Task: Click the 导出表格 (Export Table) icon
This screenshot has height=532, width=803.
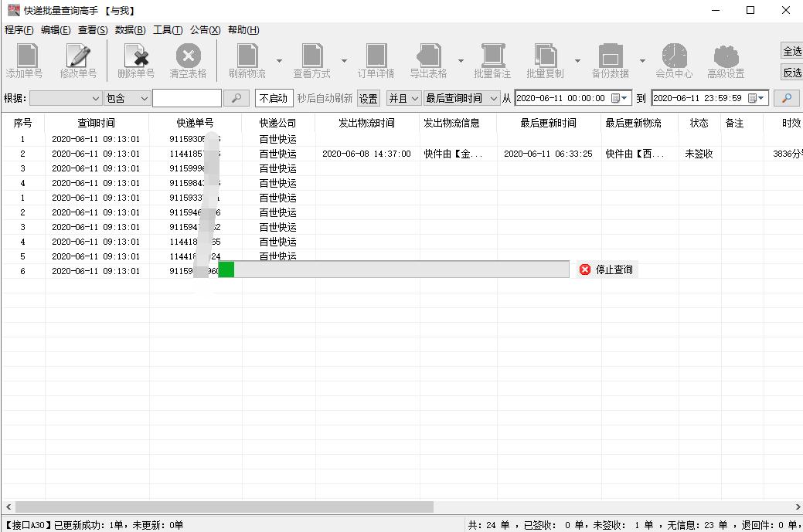Action: (x=430, y=60)
